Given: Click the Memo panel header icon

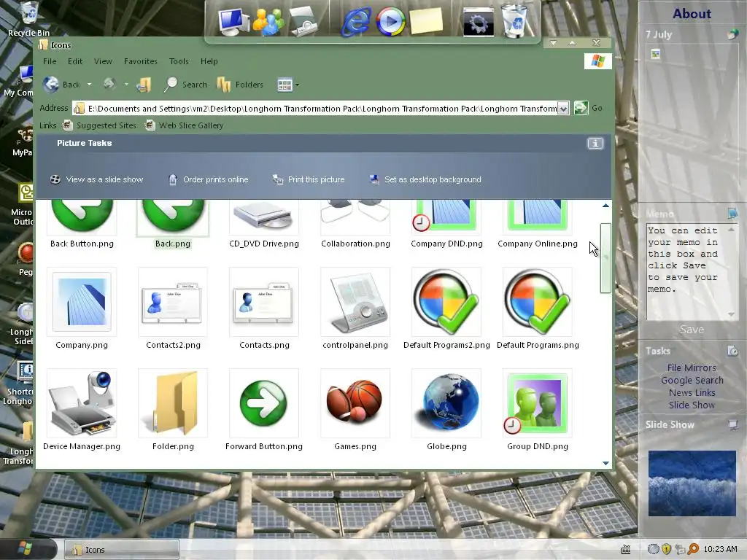Looking at the screenshot, I should [732, 214].
